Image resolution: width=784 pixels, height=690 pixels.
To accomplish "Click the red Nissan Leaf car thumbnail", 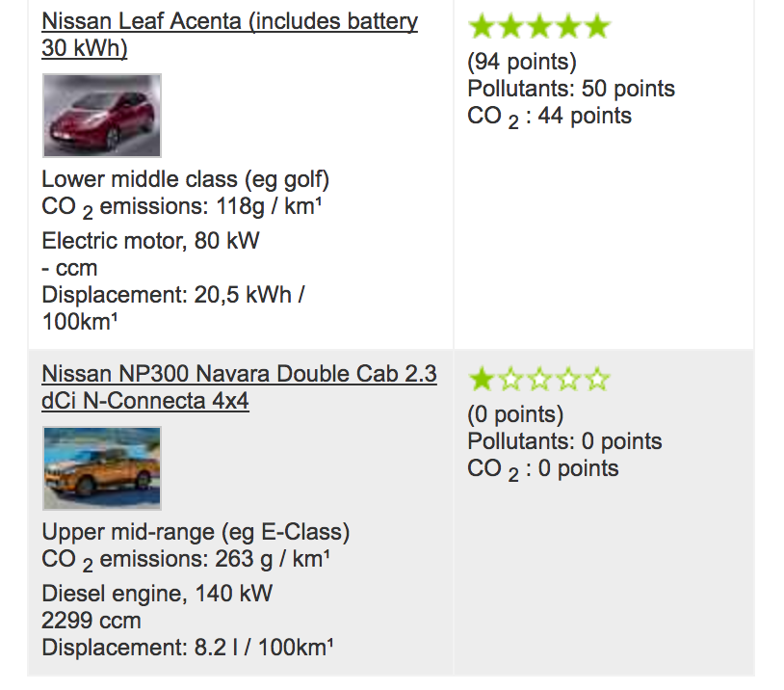I will click(102, 116).
